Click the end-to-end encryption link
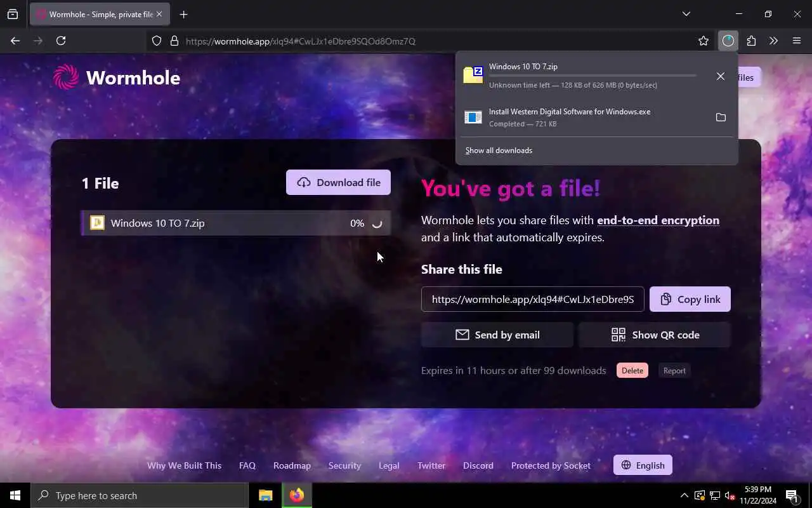Image resolution: width=812 pixels, height=508 pixels. click(658, 220)
